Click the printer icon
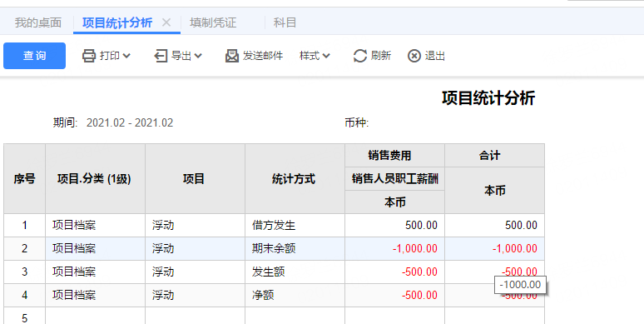644x324 pixels. tap(89, 56)
